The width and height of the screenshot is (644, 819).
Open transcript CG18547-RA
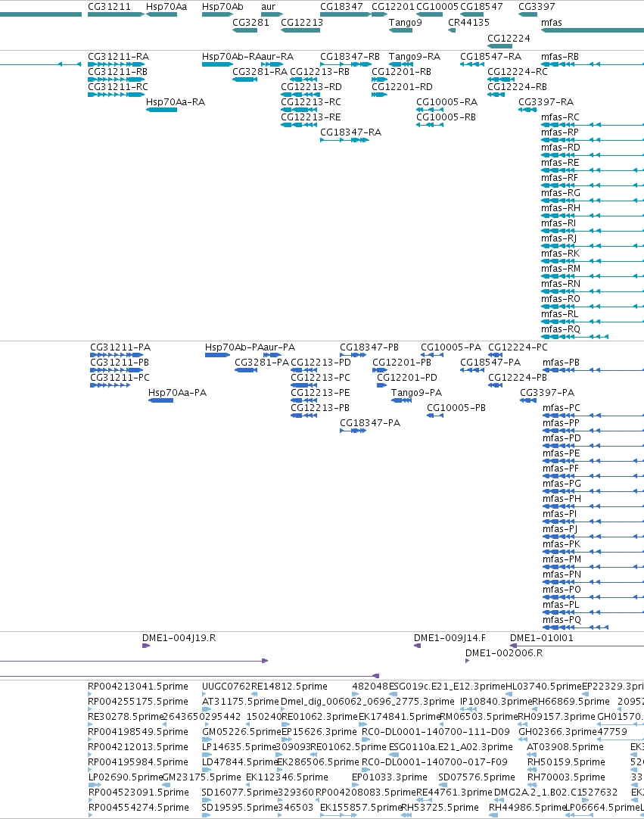click(x=471, y=64)
